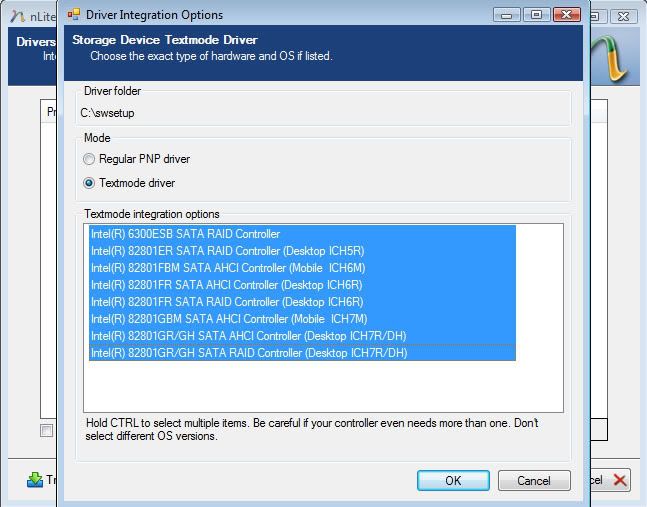The height and width of the screenshot is (507, 647).
Task: Select 82801GR/GH SATA AHCI Controller (Desktop ICH7R/DH)
Action: (302, 335)
